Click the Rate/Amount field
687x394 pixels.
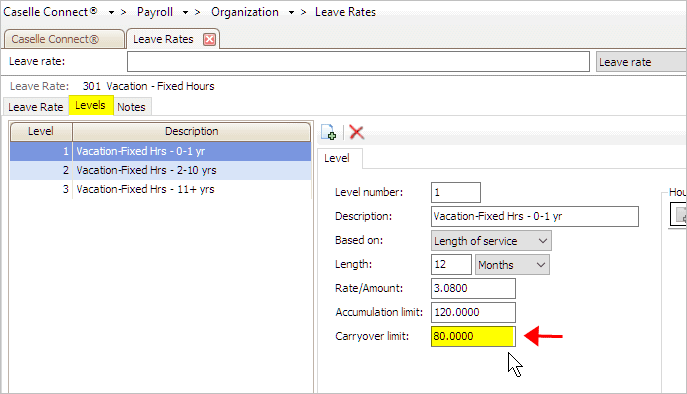tap(473, 288)
